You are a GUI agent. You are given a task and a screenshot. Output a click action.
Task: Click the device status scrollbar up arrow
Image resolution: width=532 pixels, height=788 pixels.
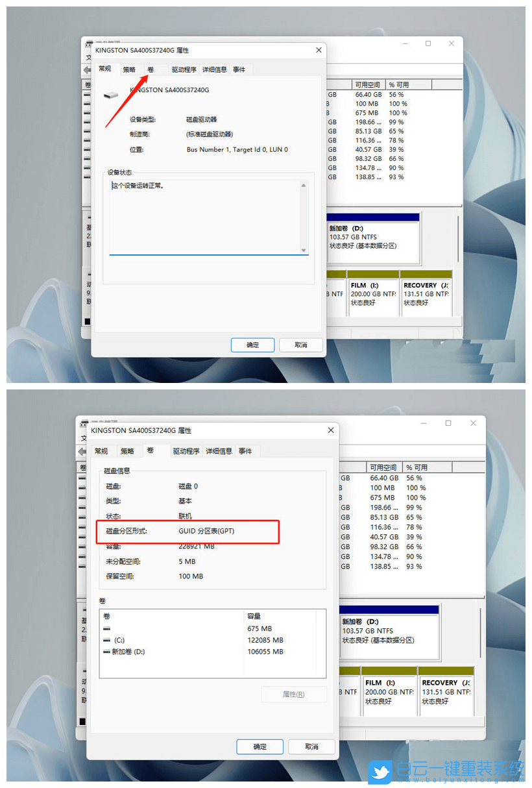point(304,185)
